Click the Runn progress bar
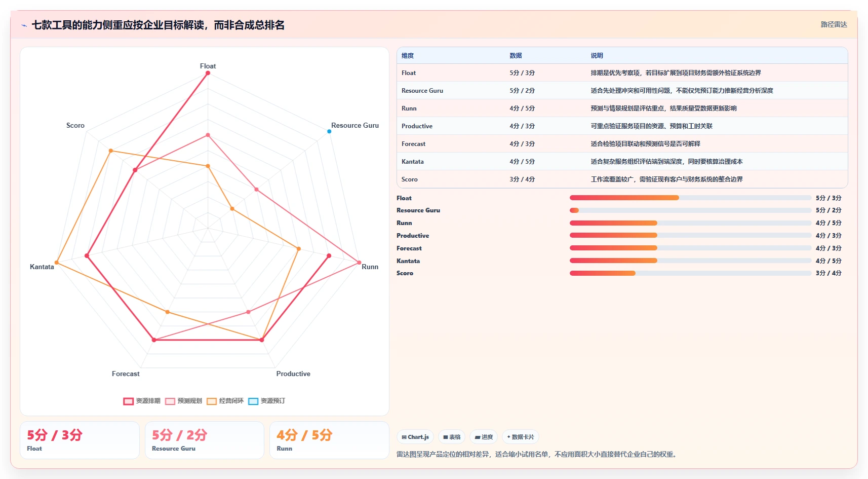Viewport: 868px width, 479px height. tap(690, 223)
